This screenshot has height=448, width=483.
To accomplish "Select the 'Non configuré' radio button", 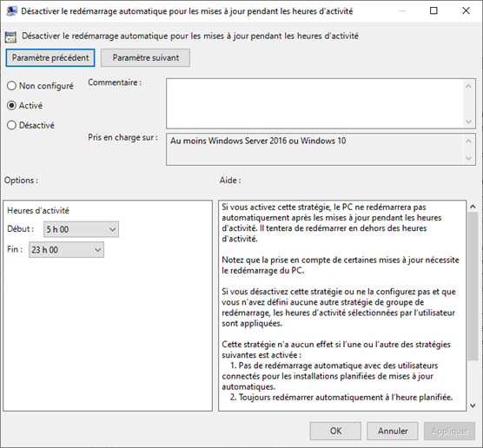I will (11, 86).
